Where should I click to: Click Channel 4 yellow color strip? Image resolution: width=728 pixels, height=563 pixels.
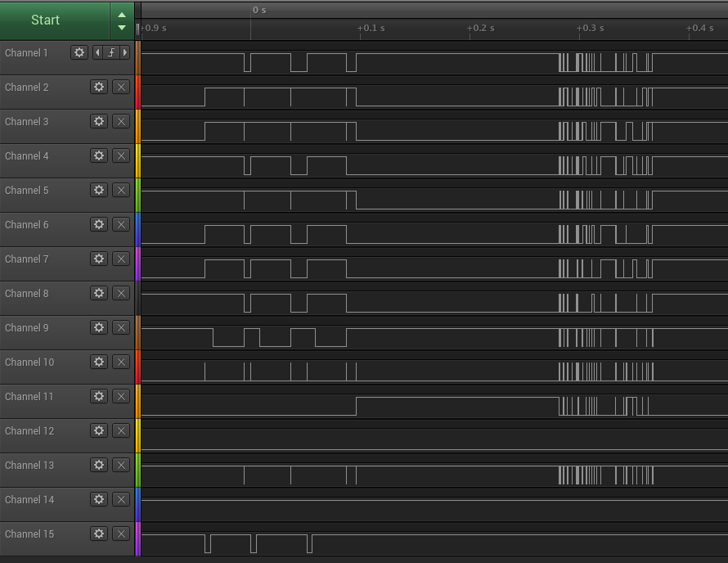click(138, 160)
